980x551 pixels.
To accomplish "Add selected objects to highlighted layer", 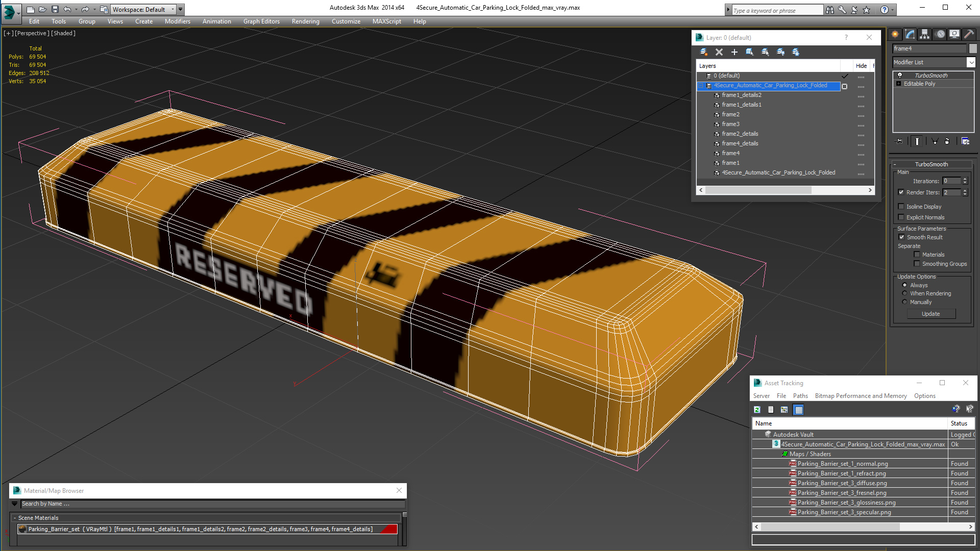I will pyautogui.click(x=734, y=52).
